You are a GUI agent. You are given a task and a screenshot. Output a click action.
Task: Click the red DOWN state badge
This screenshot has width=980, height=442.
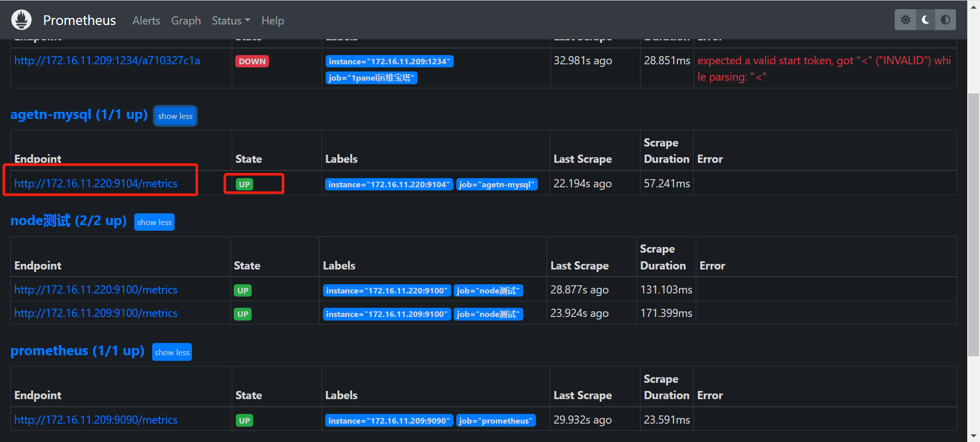(252, 61)
